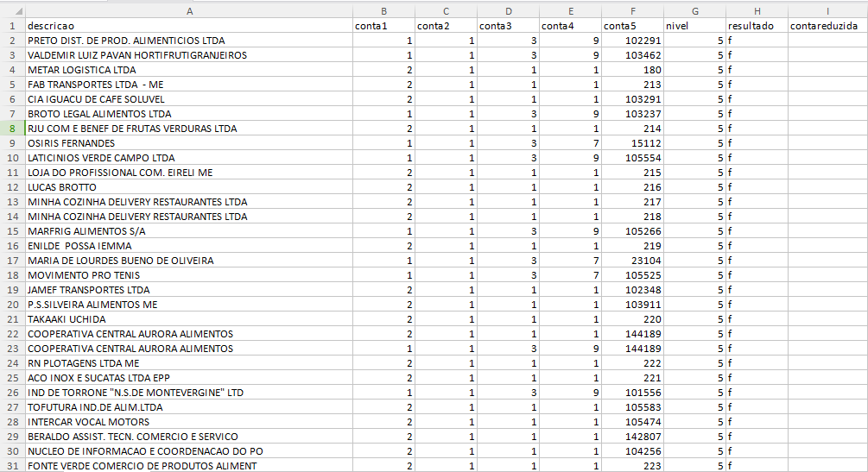
Task: Click conta5 value 23104
Action: coord(633,261)
